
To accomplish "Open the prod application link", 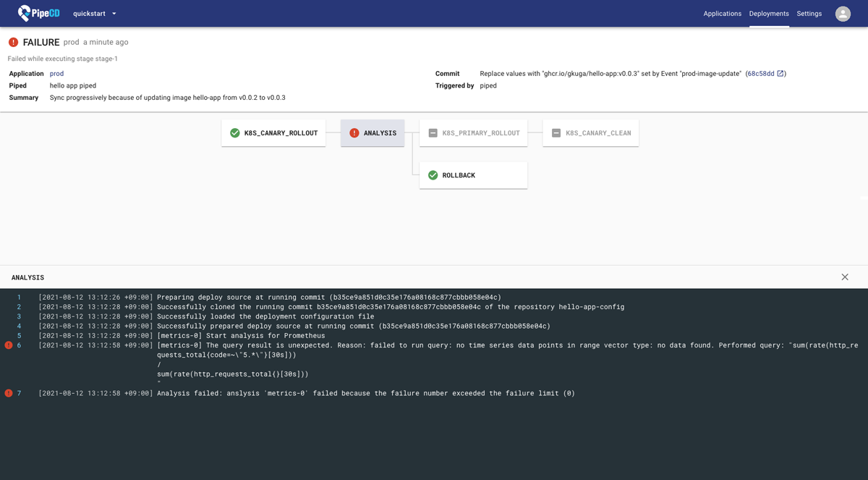I will click(x=56, y=73).
